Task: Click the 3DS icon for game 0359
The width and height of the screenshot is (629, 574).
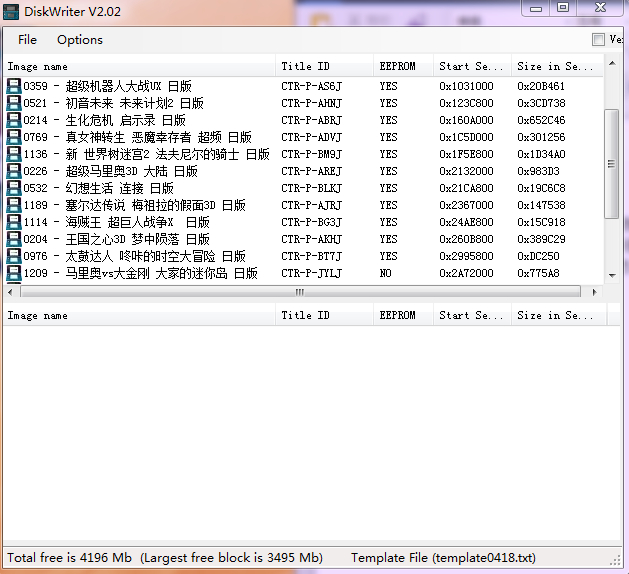Action: (14, 86)
